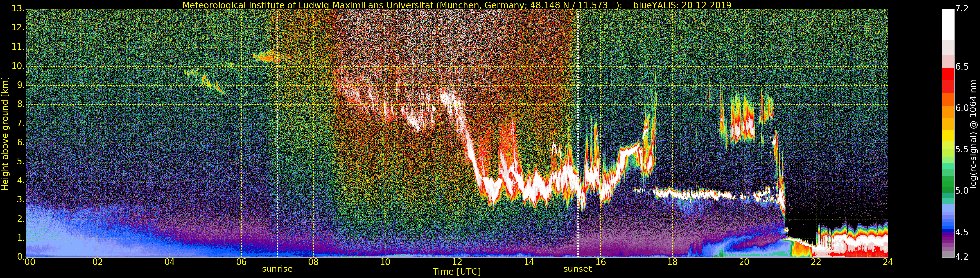Click the 1. height axis tick label
Viewport: 980px width, 278px height.
point(21,238)
